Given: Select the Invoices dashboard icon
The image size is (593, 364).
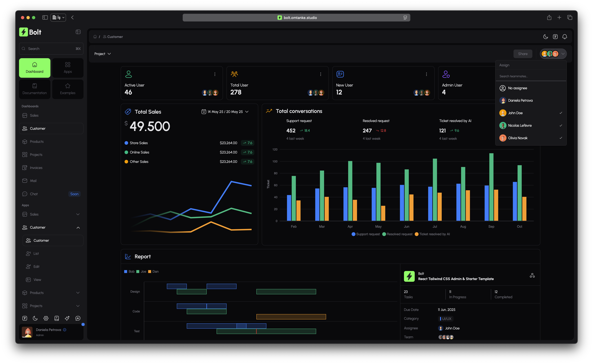Looking at the screenshot, I should pyautogui.click(x=25, y=168).
